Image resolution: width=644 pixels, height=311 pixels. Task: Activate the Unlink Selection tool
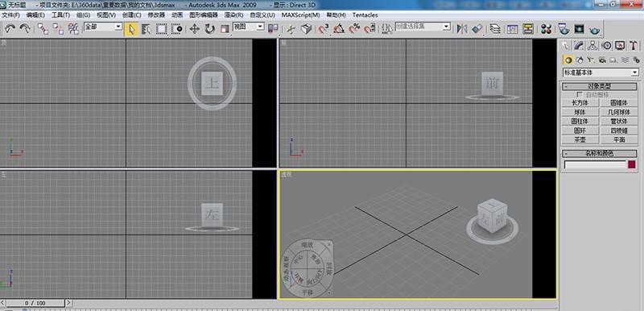(58, 29)
